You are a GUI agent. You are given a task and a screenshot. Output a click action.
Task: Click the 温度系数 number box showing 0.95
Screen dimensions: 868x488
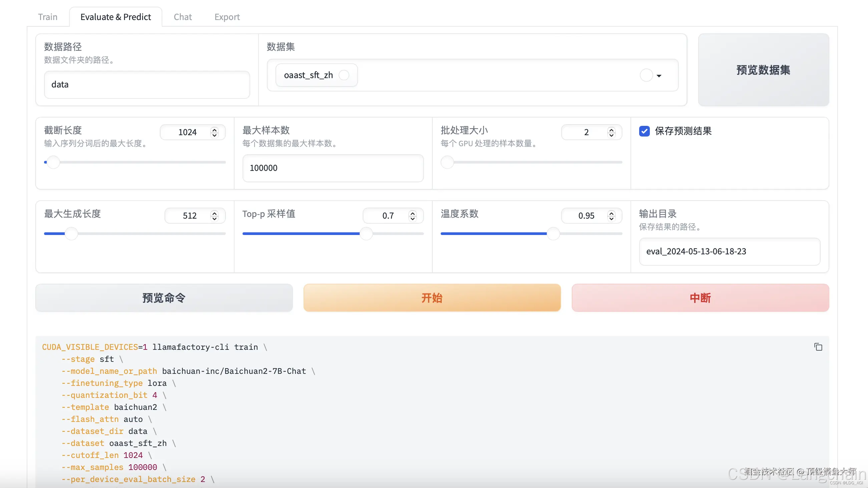pos(591,216)
